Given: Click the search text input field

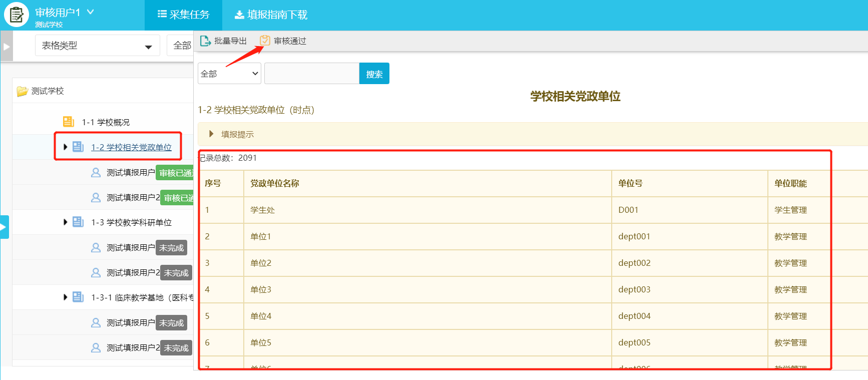Looking at the screenshot, I should click(x=311, y=74).
